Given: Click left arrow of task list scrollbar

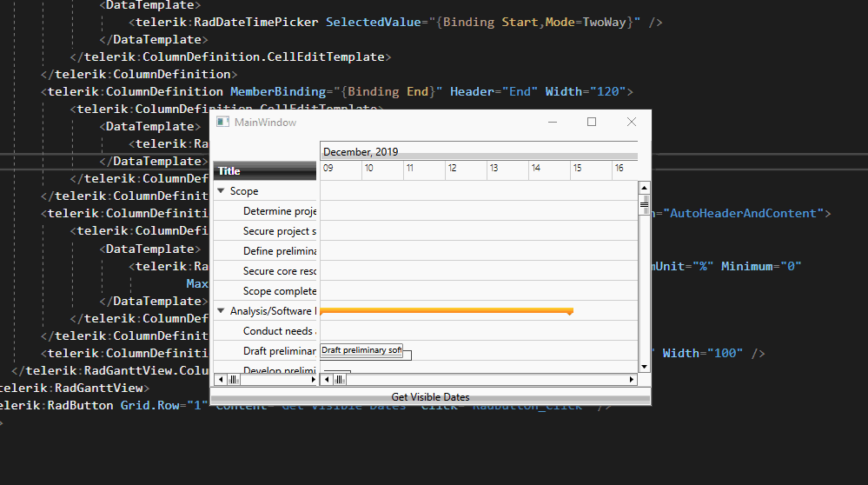Looking at the screenshot, I should pos(219,380).
